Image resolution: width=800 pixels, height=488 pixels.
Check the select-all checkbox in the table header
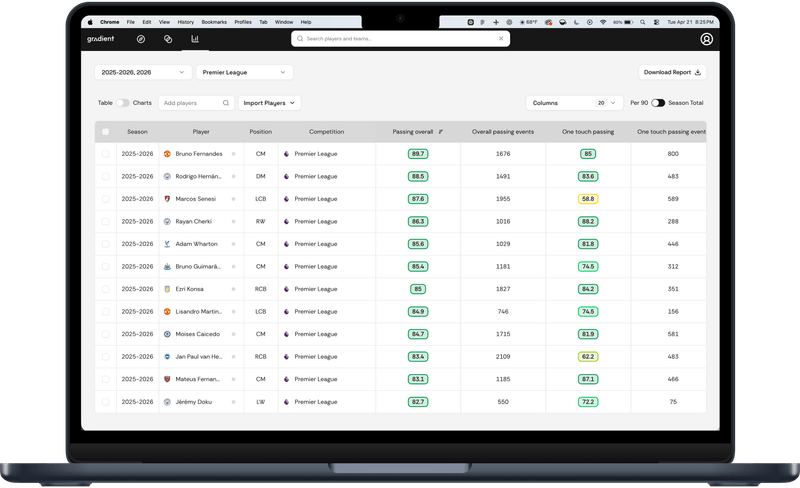pos(106,132)
